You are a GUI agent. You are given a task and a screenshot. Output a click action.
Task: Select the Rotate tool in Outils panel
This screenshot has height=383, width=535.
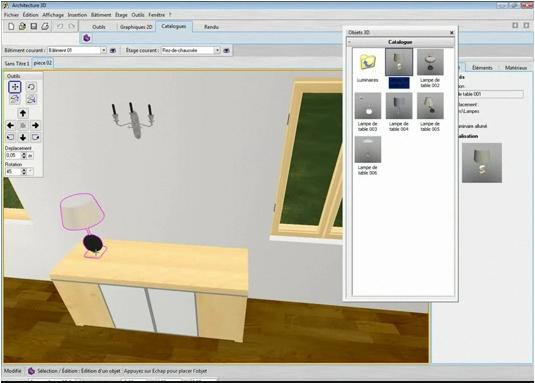tap(31, 87)
